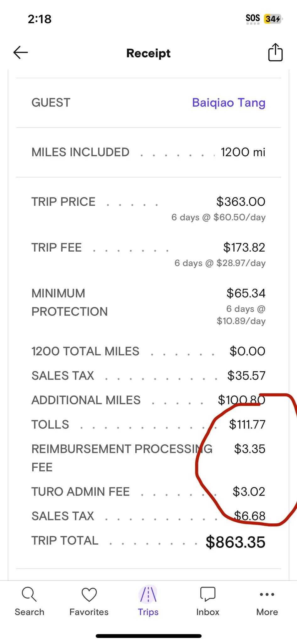Tap the More three-dots icon
Screen dimensions: 297x644
click(x=267, y=594)
